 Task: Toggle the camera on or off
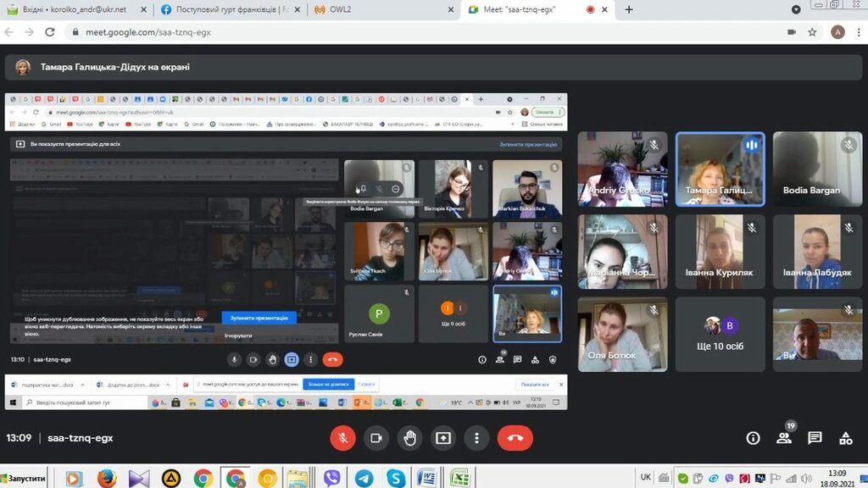[x=376, y=438]
